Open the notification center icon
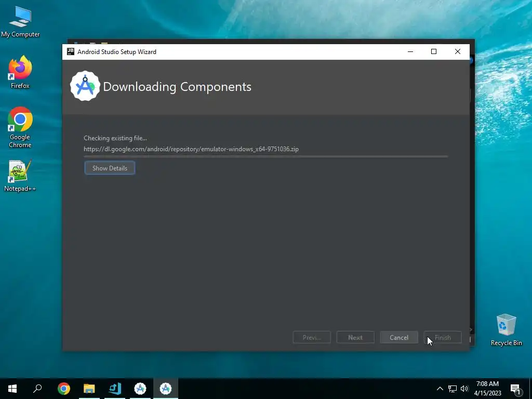This screenshot has height=399, width=532. (x=515, y=389)
